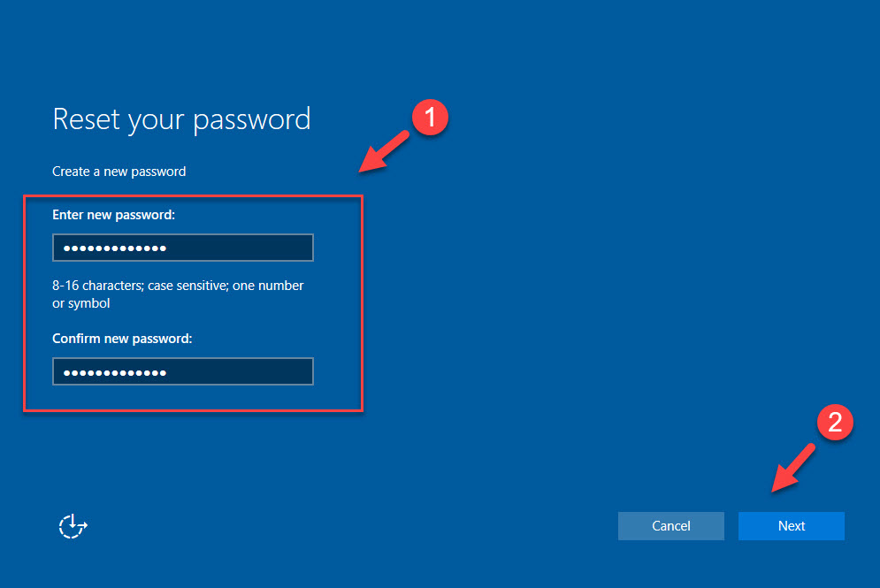
Task: Click the red number 2 annotation badge
Action: tap(835, 422)
